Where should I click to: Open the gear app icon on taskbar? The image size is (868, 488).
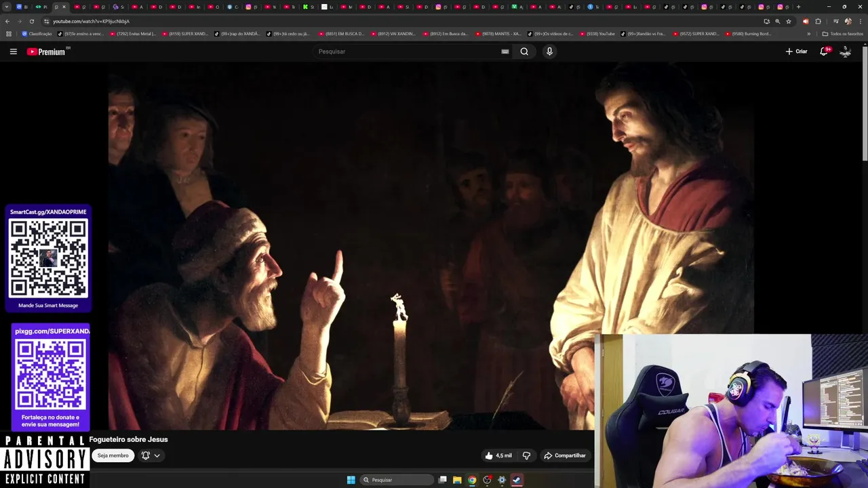[502, 480]
